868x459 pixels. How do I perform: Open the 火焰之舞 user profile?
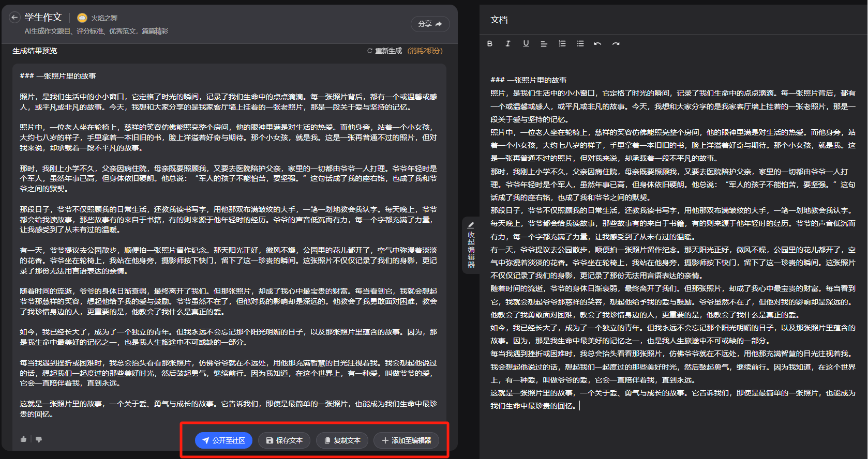(98, 18)
